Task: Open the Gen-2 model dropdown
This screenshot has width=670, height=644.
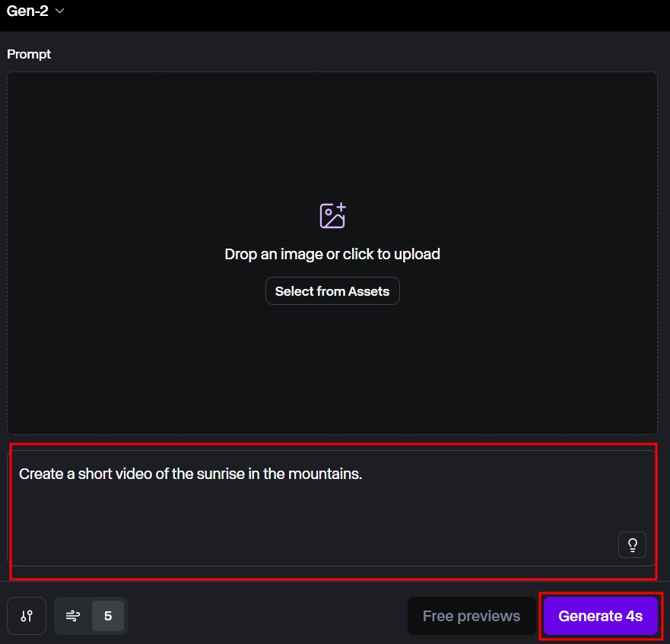Action: point(36,11)
